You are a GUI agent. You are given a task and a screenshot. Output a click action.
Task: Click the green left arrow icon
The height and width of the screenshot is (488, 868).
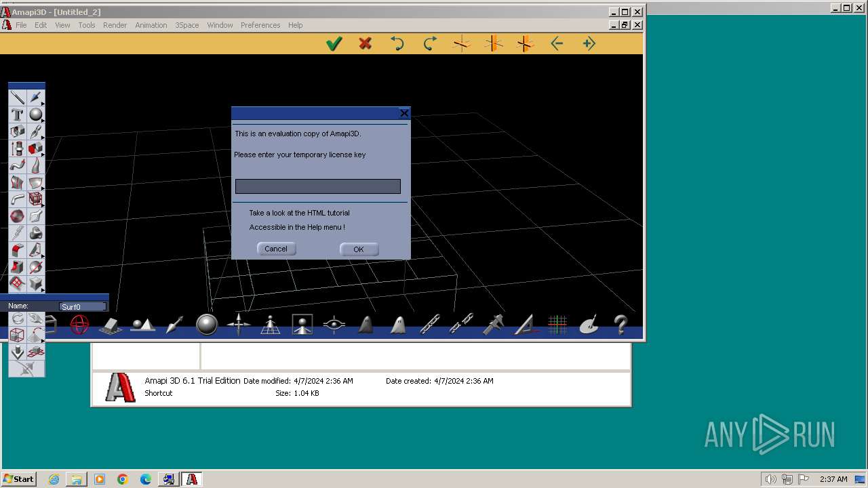(557, 44)
